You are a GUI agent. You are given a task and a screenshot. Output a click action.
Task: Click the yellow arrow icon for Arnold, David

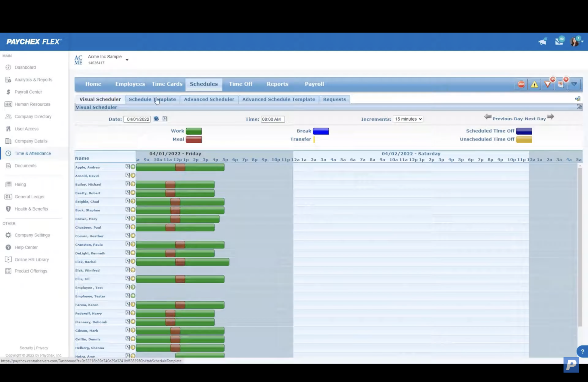coord(133,175)
